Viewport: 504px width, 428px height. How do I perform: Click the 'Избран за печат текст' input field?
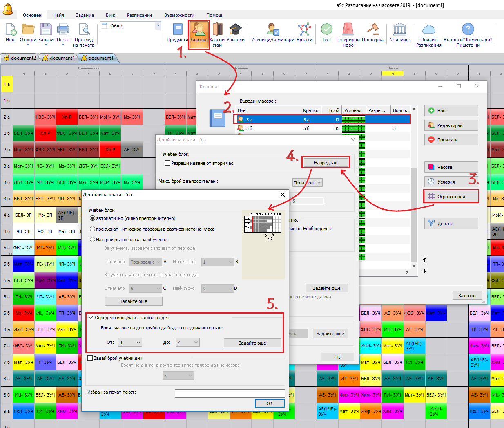pos(230,393)
